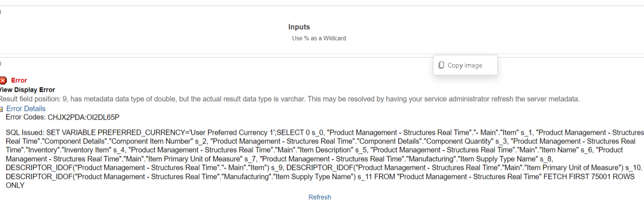Click the 'Item Supply Type Name") s_11' SQL text
The height and width of the screenshot is (200, 644).
click(323, 177)
